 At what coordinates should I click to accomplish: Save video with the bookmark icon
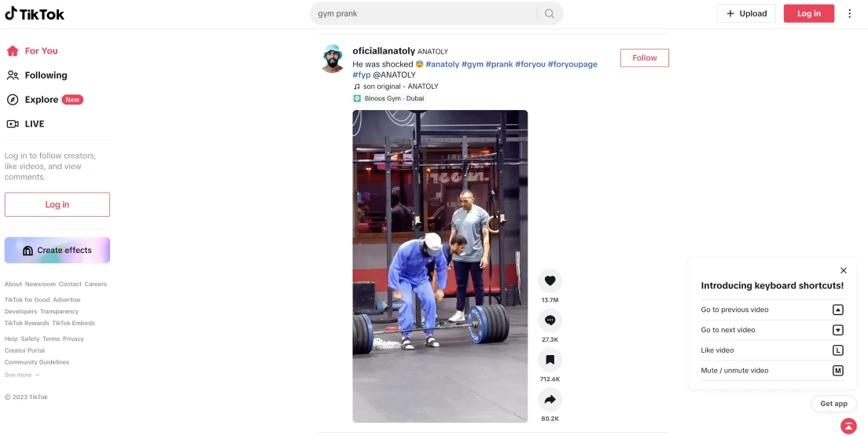(x=550, y=361)
